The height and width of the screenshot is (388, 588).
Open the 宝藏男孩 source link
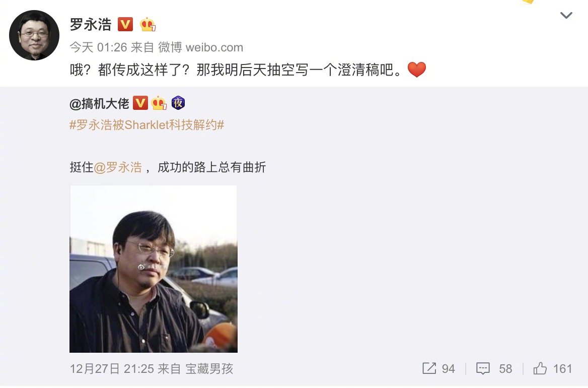coord(209,368)
